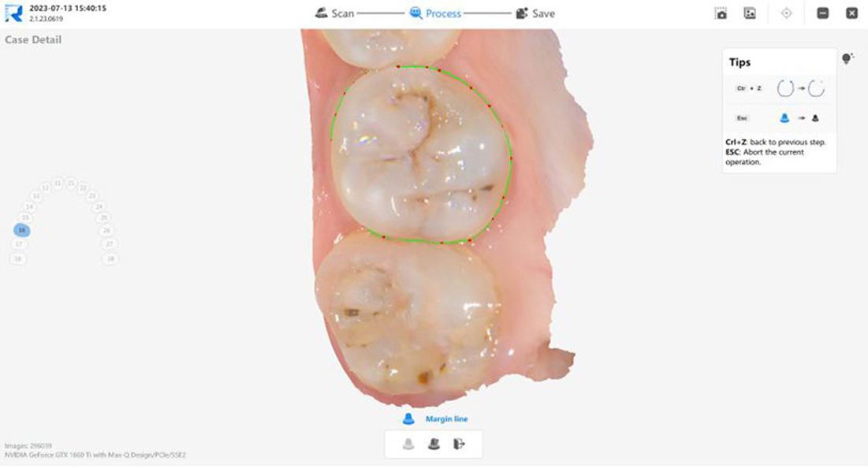Click the topmost red margin point on tooth
Image resolution: width=868 pixels, height=468 pixels.
click(x=398, y=67)
